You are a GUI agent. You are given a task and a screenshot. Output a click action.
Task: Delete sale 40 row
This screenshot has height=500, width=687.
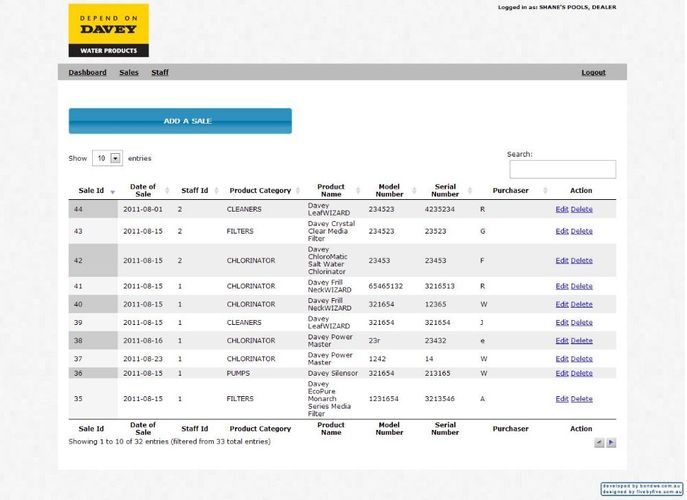(581, 305)
